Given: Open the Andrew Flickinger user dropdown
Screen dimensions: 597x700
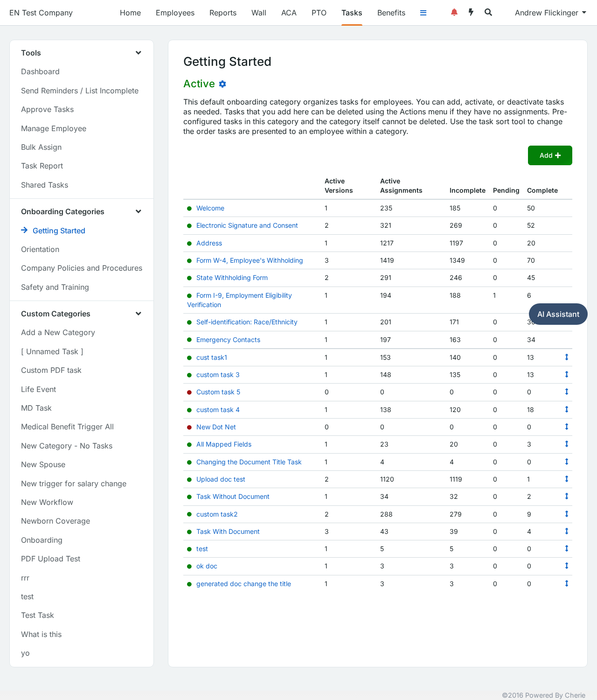Looking at the screenshot, I should pyautogui.click(x=550, y=13).
